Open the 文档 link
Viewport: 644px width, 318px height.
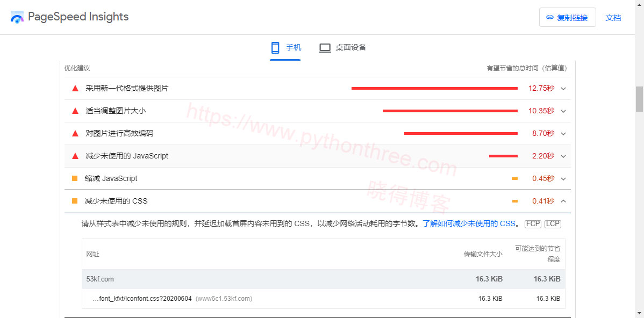coord(613,18)
